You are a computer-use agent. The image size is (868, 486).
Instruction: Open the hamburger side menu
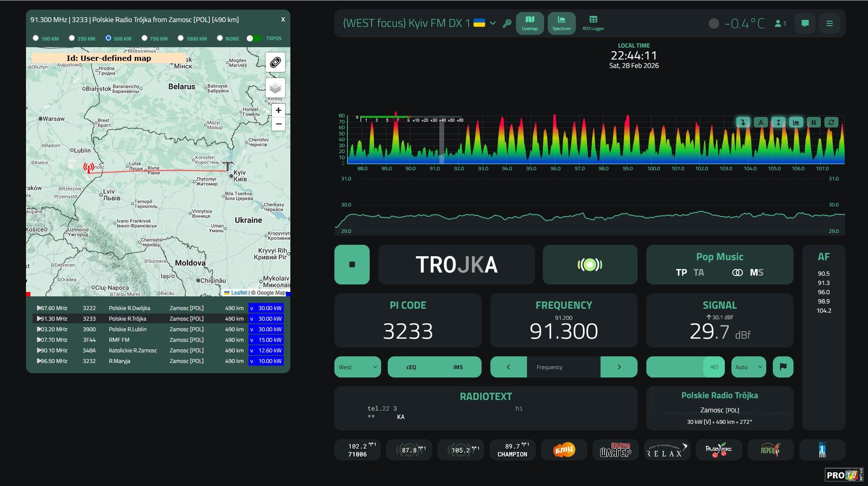coord(829,23)
